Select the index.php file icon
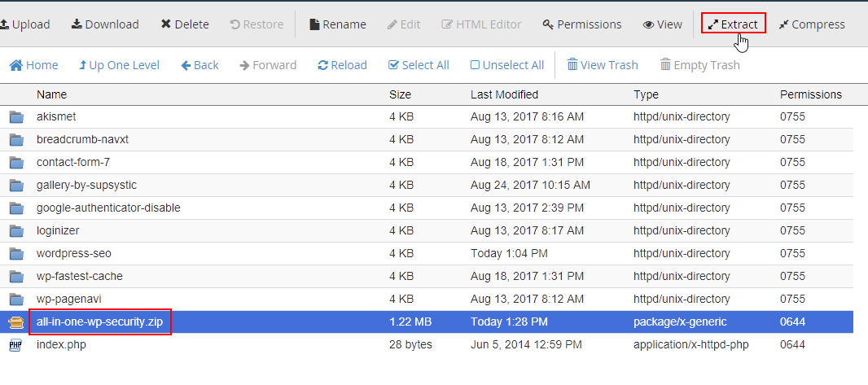The width and height of the screenshot is (868, 385). coord(16,345)
